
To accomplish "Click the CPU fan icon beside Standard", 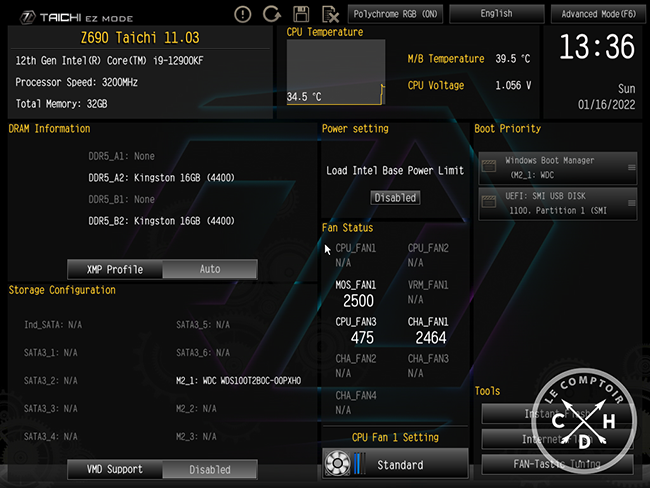I will pyautogui.click(x=340, y=465).
